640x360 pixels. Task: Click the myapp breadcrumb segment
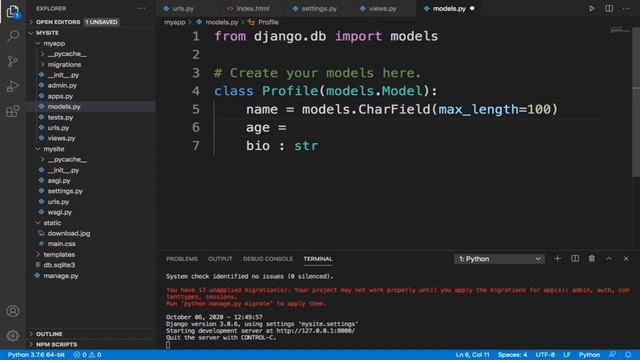point(175,22)
